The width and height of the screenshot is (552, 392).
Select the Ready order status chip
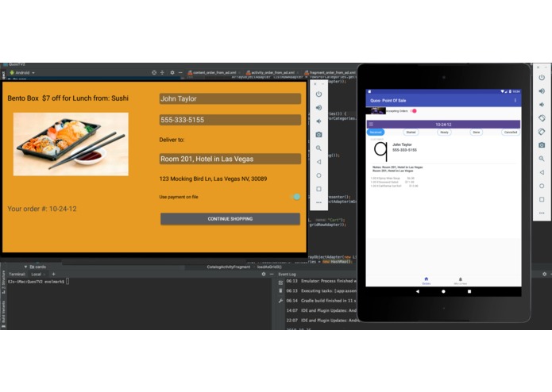[444, 133]
